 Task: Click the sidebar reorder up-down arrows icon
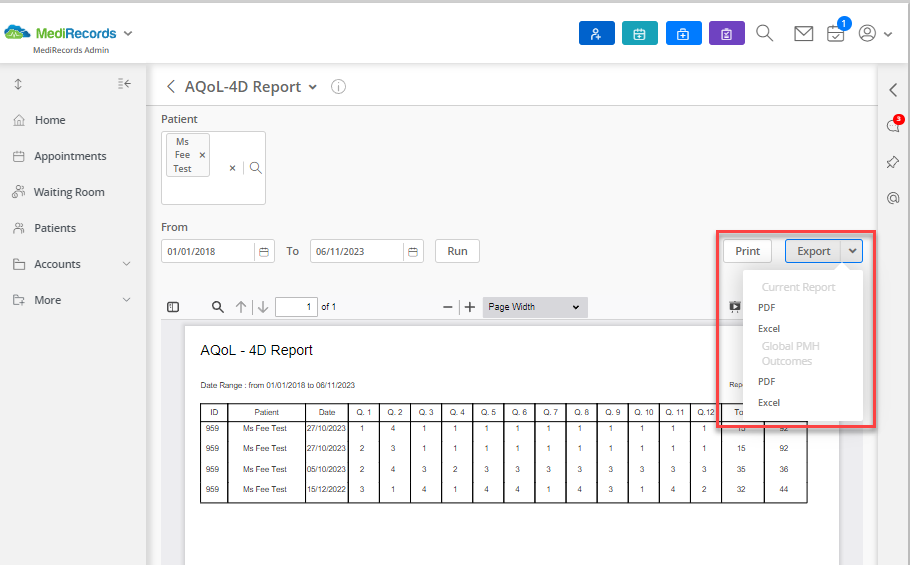click(x=18, y=84)
